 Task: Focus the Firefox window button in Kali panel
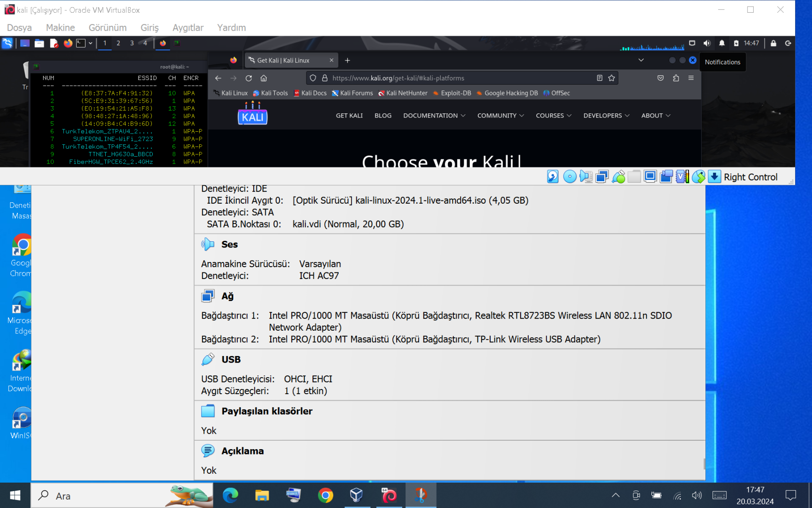[x=163, y=43]
